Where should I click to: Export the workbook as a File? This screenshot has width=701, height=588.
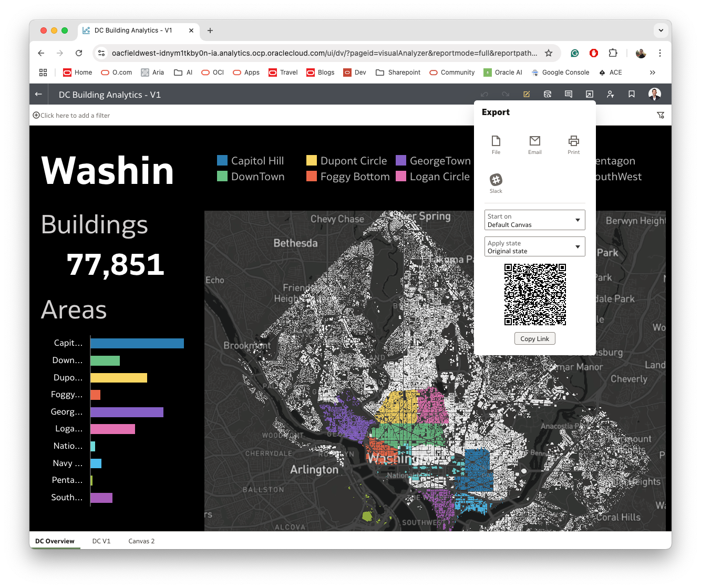pyautogui.click(x=496, y=145)
